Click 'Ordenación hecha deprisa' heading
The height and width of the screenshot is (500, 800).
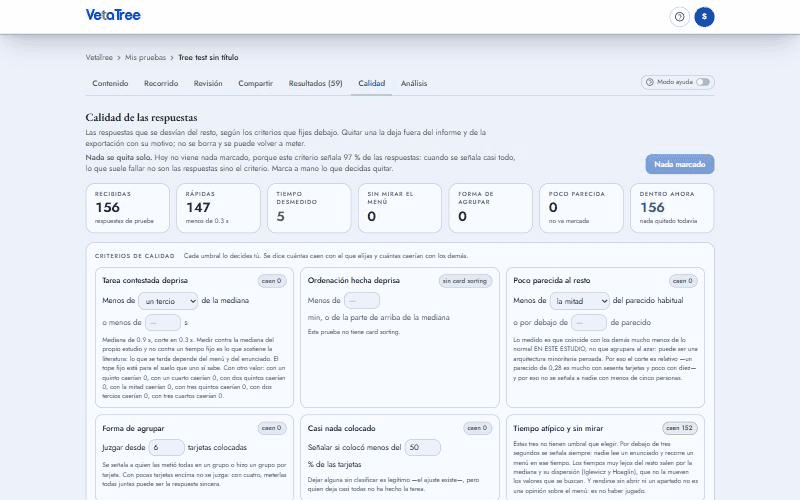354,280
